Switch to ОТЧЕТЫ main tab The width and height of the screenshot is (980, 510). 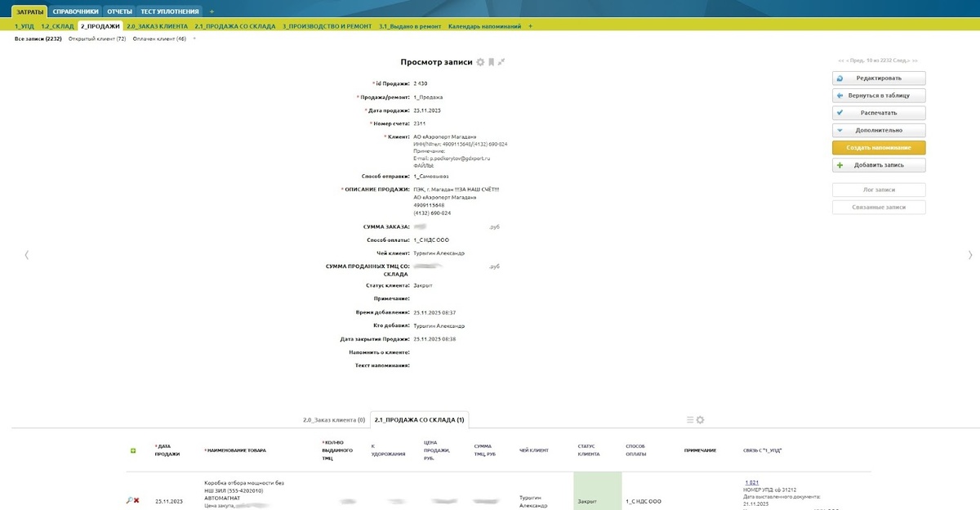pos(120,11)
